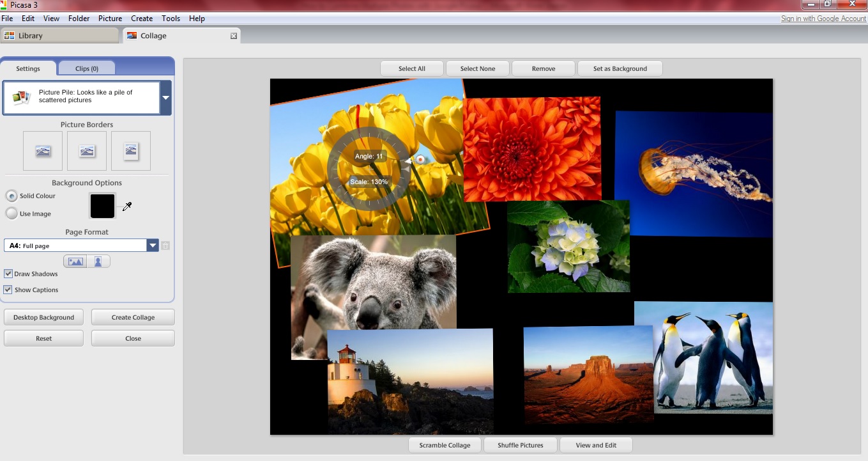
Task: Click the trash icon beside Page Format
Action: [165, 245]
